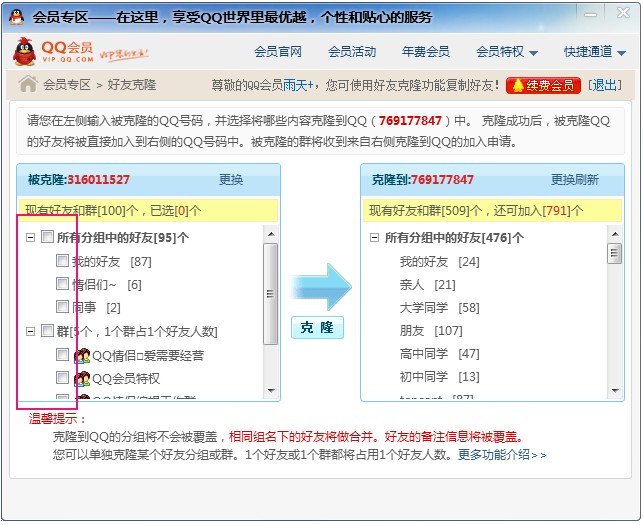The width and height of the screenshot is (643, 525).
Task: Click the 现有好友和群[509]个 status bar
Action: tap(492, 211)
